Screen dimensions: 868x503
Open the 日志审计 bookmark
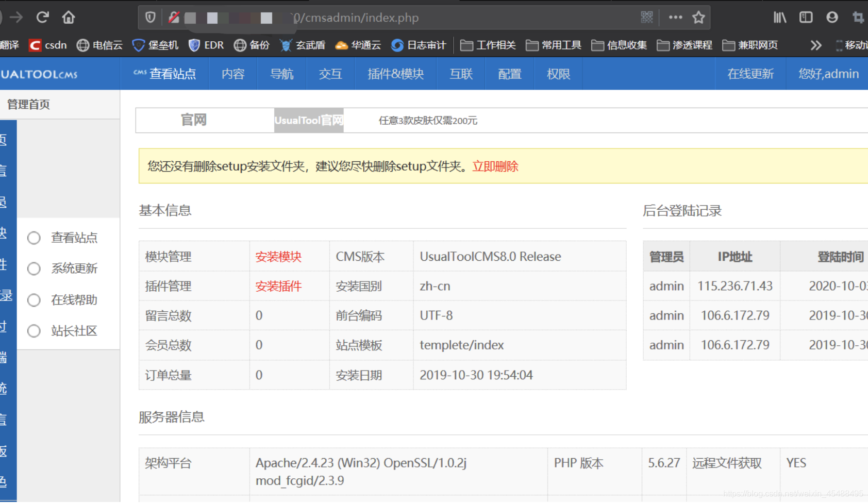(419, 45)
